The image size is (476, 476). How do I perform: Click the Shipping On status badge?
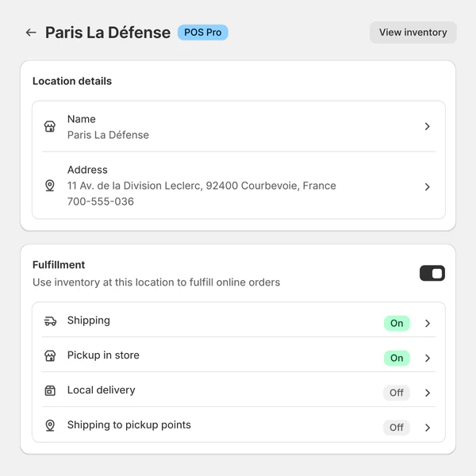[x=397, y=323]
